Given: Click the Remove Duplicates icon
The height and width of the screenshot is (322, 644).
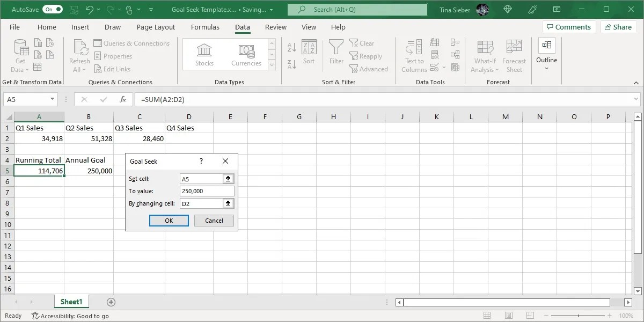Looking at the screenshot, I should [x=435, y=54].
